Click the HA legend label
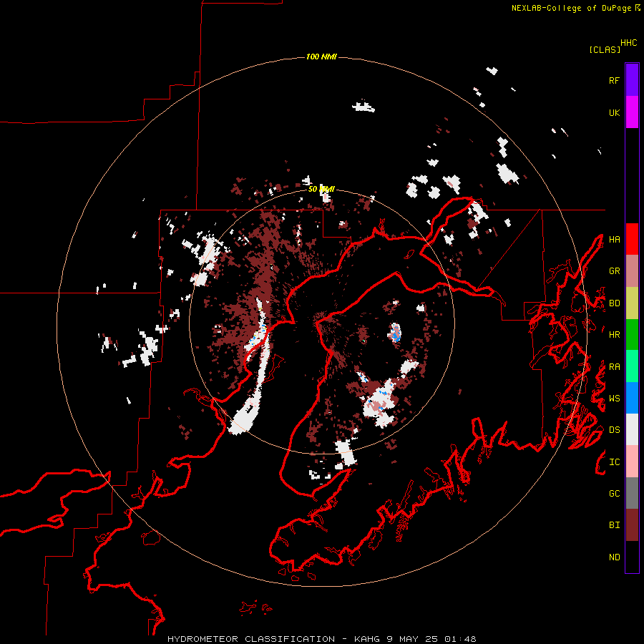This screenshot has height=644, width=644. [x=614, y=240]
